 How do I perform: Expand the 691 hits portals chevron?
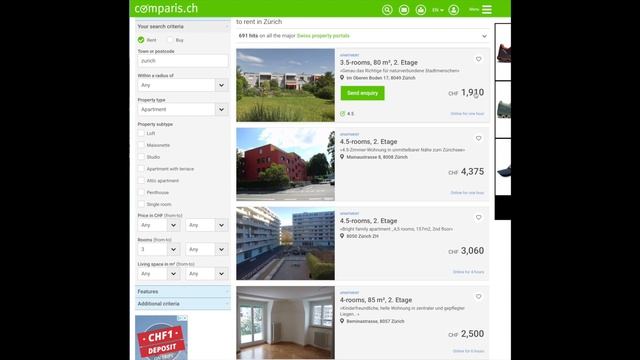coord(484,36)
